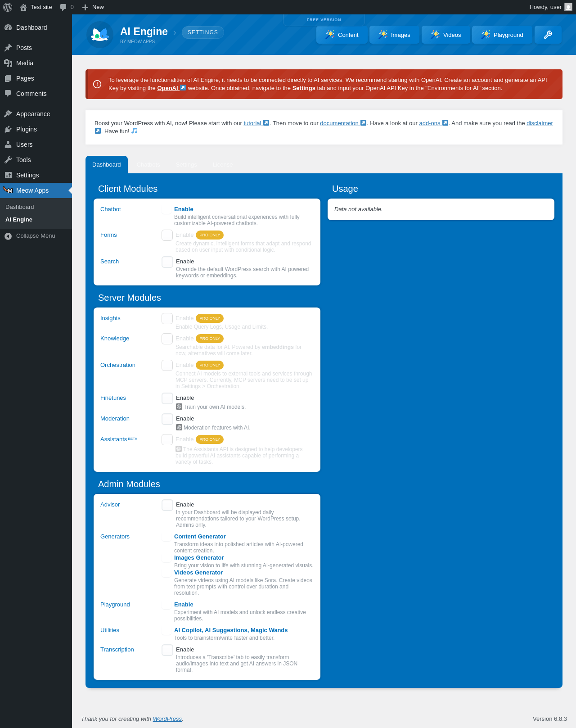This screenshot has width=576, height=728.
Task: Open AI Engine submenu item
Action: click(19, 220)
